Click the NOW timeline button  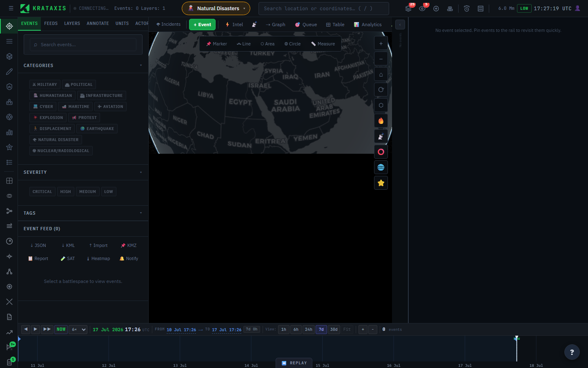pyautogui.click(x=61, y=329)
